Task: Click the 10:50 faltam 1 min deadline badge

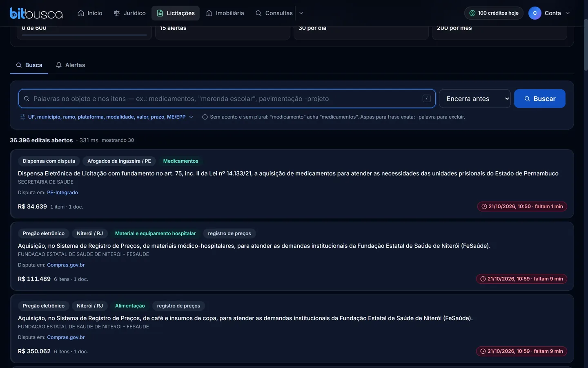Action: coord(522,206)
